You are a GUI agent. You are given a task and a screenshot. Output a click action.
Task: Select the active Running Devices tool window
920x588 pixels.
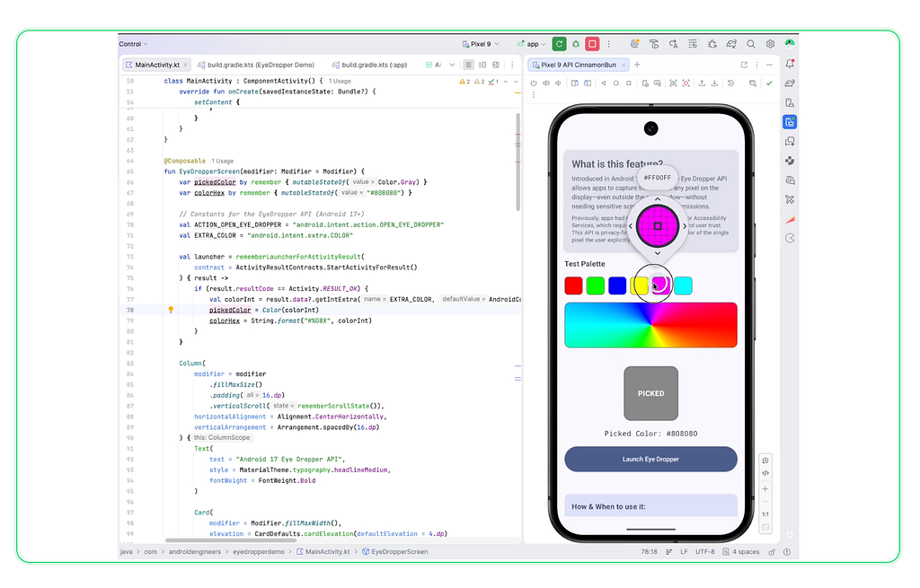(790, 122)
